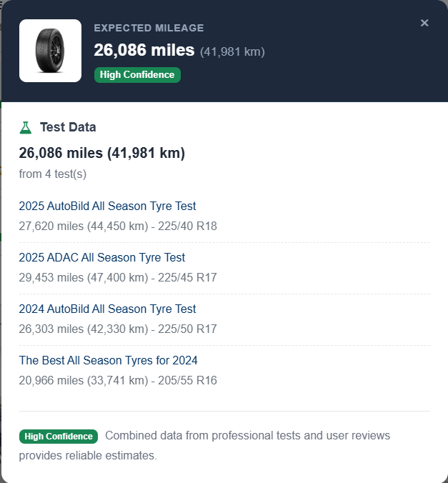448x483 pixels.
Task: Click the 26,303 miles 225/50 R17 result
Action: pyautogui.click(x=118, y=329)
